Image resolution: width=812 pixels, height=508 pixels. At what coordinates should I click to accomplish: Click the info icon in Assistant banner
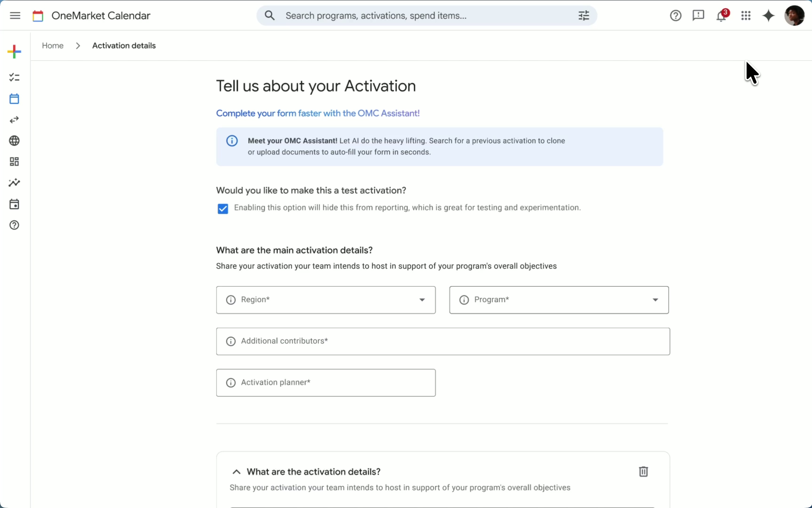232,141
